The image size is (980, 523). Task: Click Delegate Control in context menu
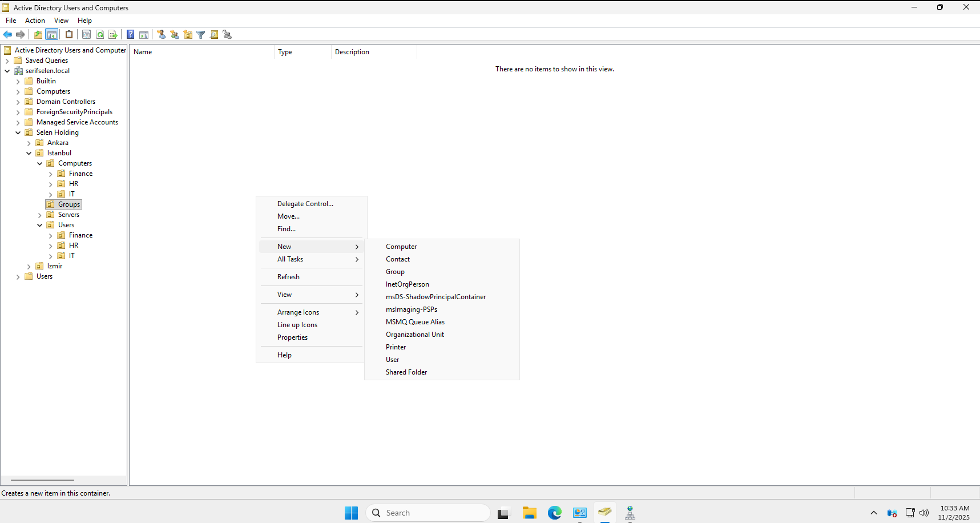point(305,204)
